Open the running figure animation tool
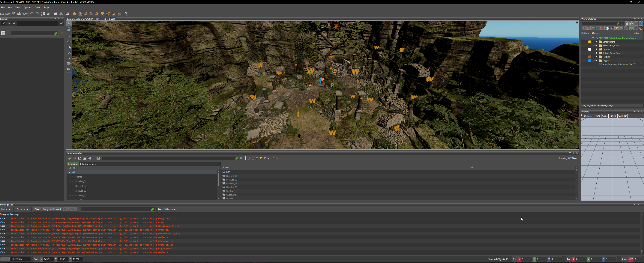644x263 pixels. coord(80,14)
